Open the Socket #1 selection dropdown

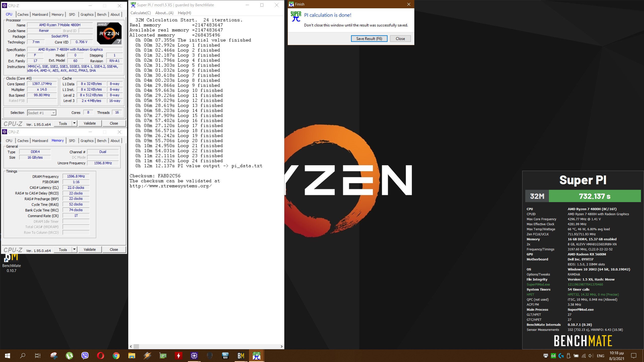click(x=42, y=113)
